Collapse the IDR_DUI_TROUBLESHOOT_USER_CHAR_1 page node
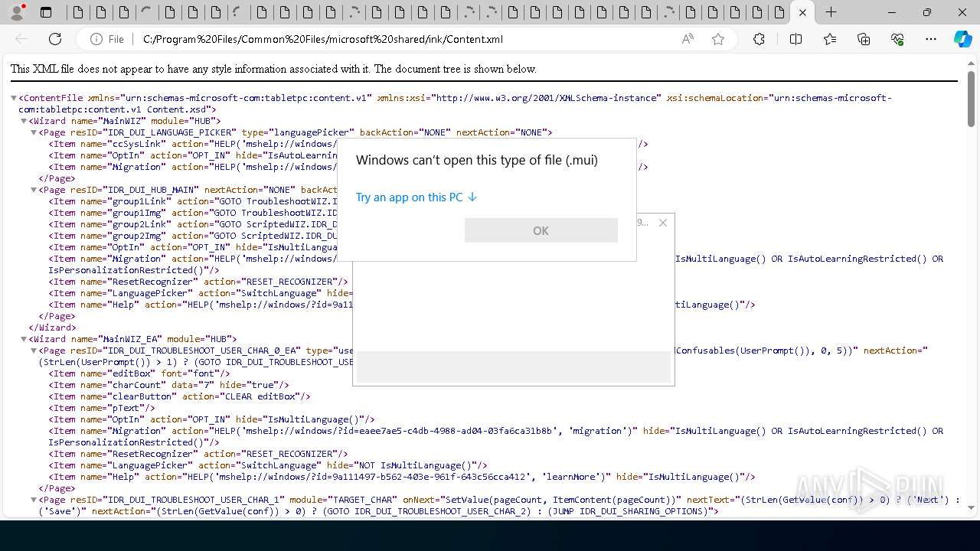980x551 pixels. point(34,500)
